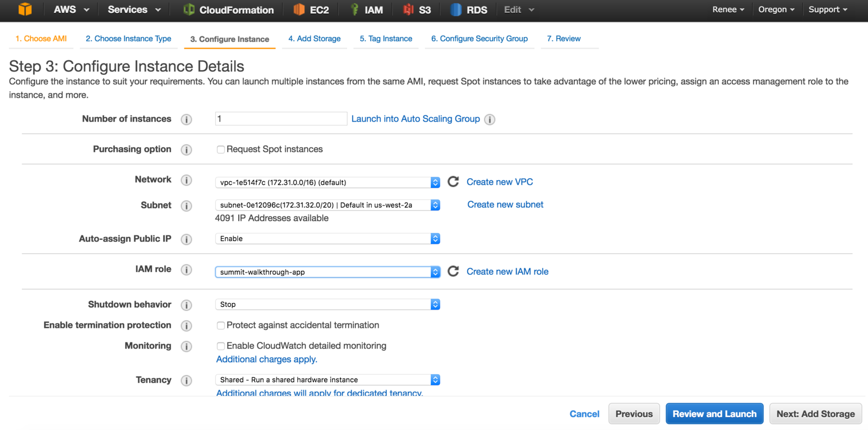This screenshot has height=430, width=868.
Task: Click Review and Launch button
Action: click(x=714, y=414)
